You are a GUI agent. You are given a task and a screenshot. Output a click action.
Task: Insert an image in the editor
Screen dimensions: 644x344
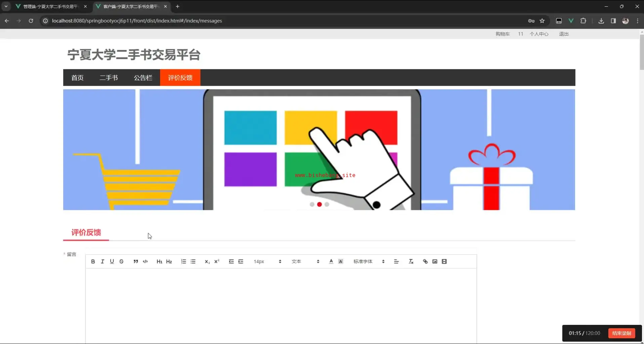pos(435,261)
